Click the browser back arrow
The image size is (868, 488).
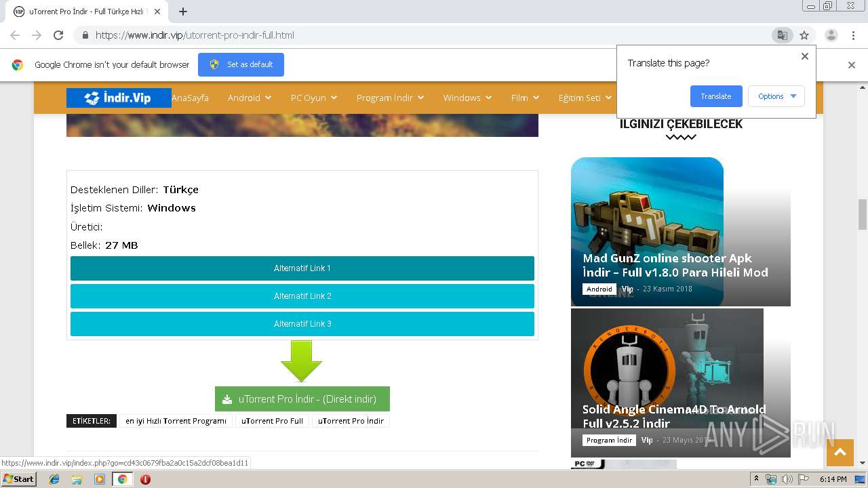[15, 35]
